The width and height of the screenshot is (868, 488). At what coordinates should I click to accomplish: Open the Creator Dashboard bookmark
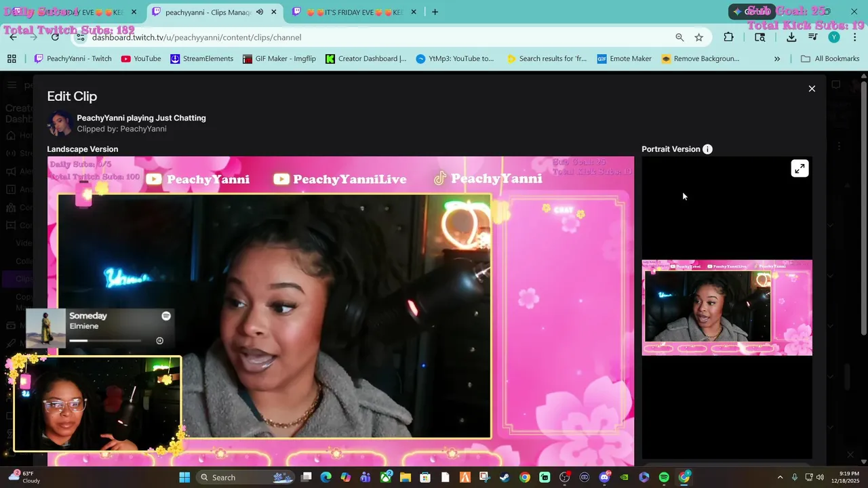[366, 59]
